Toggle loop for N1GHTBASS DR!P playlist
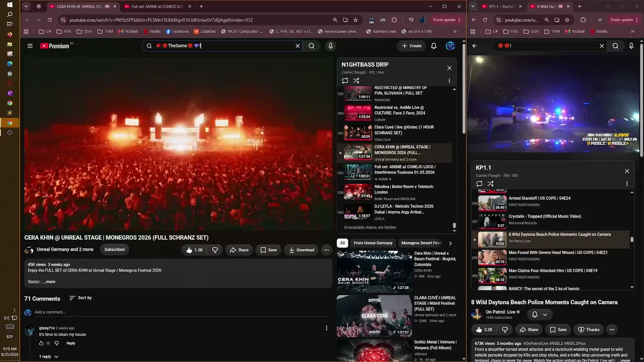644x362 pixels. [x=345, y=80]
